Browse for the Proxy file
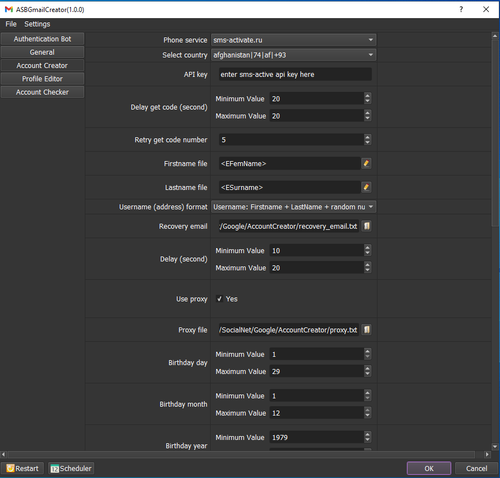The height and width of the screenshot is (478, 500). tap(366, 330)
